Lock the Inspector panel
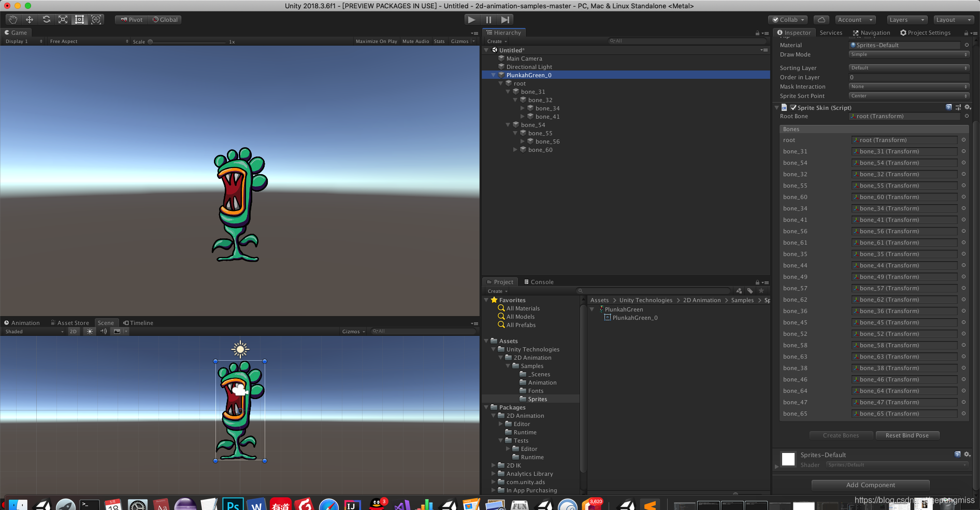The height and width of the screenshot is (510, 980). [x=967, y=33]
